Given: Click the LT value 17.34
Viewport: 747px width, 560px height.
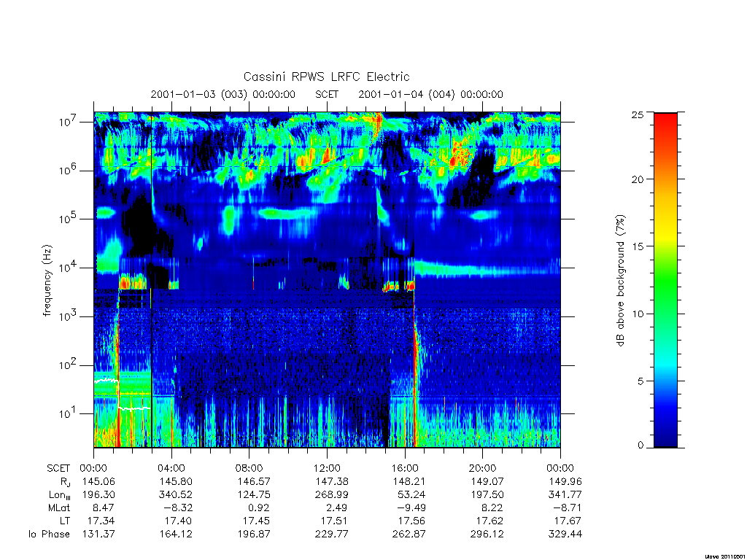Looking at the screenshot, I should pos(101,521).
